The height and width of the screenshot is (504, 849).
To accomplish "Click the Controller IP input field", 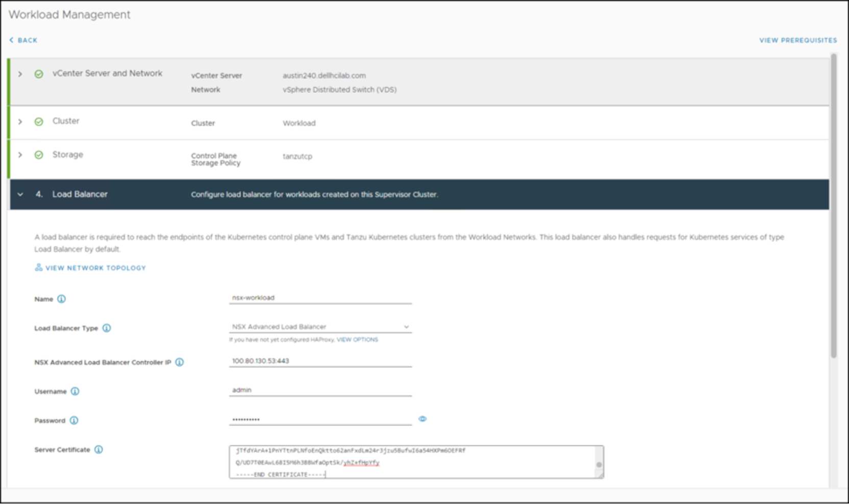I will [x=320, y=361].
